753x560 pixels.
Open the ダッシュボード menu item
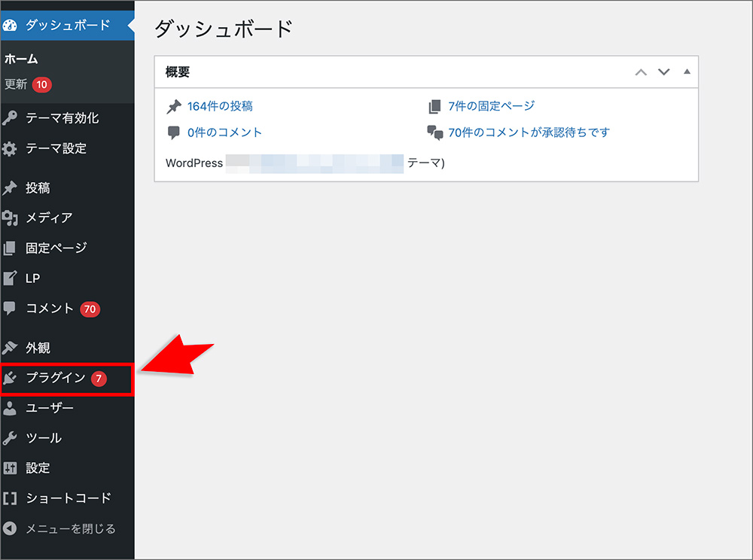pos(67,25)
